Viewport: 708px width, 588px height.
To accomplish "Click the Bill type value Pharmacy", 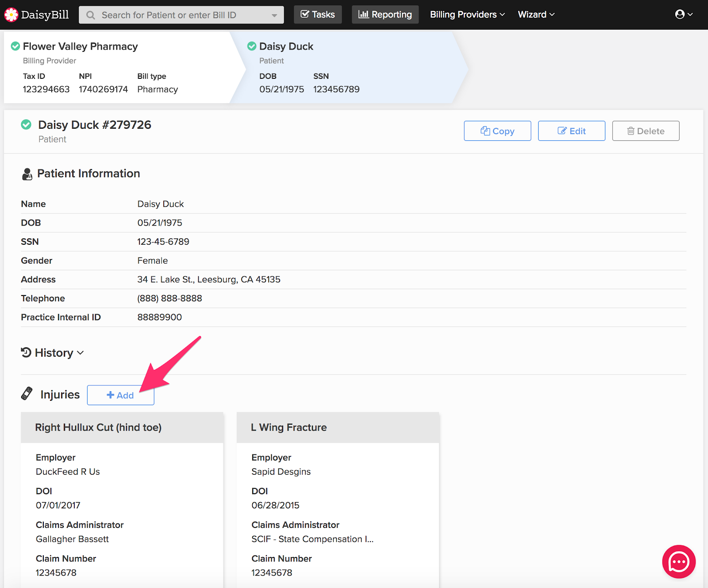I will tap(158, 89).
